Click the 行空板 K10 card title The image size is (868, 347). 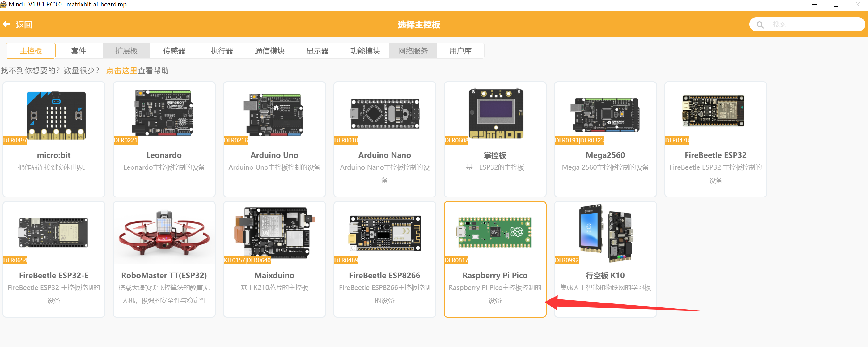605,276
